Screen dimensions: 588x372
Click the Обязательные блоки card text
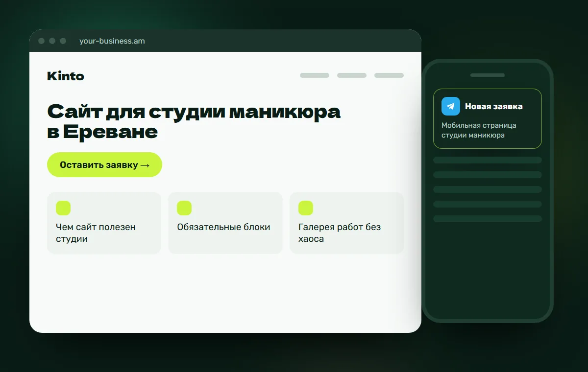[223, 227]
